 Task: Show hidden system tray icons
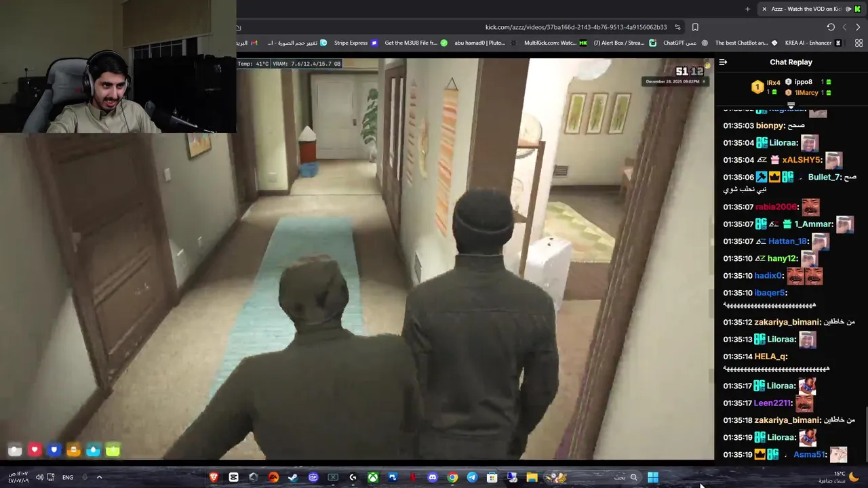[99, 477]
